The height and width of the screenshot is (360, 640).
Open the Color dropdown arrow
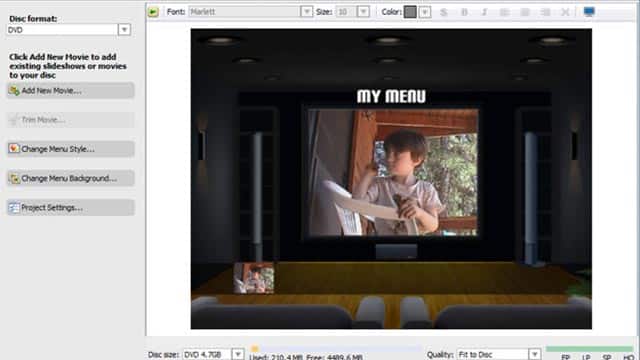click(x=425, y=12)
